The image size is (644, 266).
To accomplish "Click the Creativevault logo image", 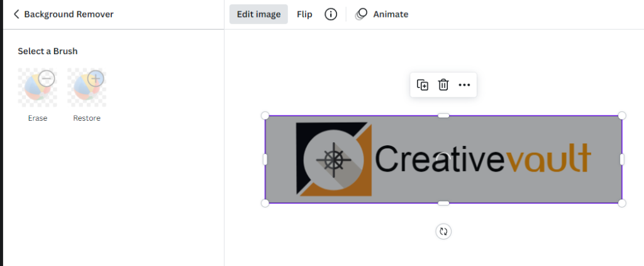I will tap(443, 159).
